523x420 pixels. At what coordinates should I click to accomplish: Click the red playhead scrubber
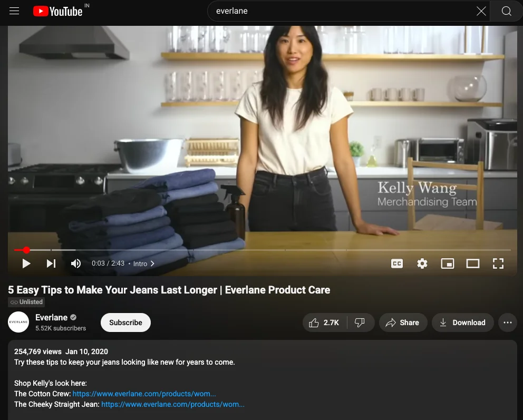pos(26,250)
